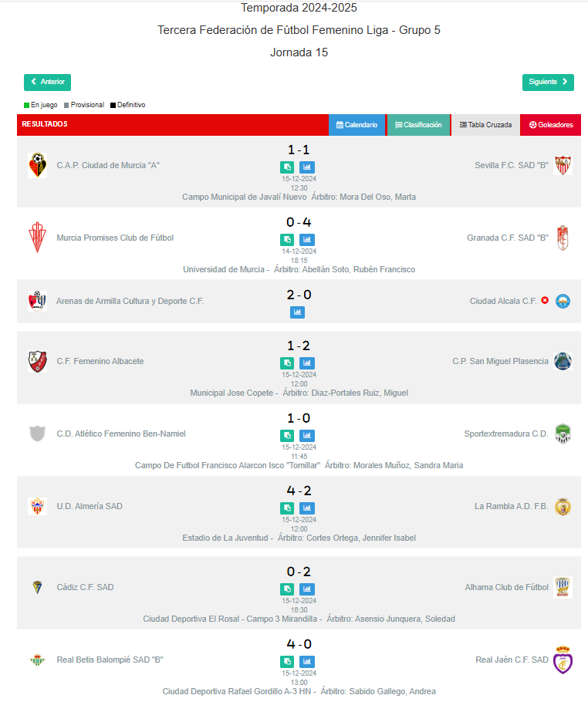Open match report for Betis B–Real Jaén
The width and height of the screenshot is (588, 712).
[x=287, y=662]
